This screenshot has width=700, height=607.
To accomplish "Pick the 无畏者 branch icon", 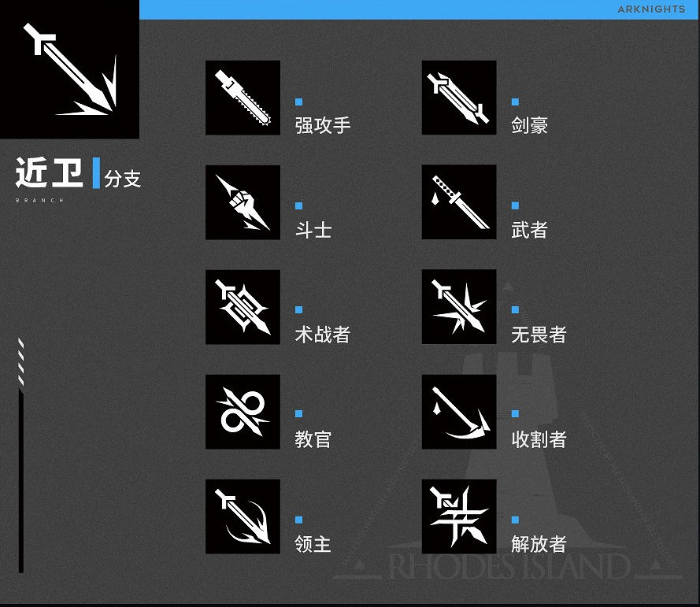I will tap(459, 307).
